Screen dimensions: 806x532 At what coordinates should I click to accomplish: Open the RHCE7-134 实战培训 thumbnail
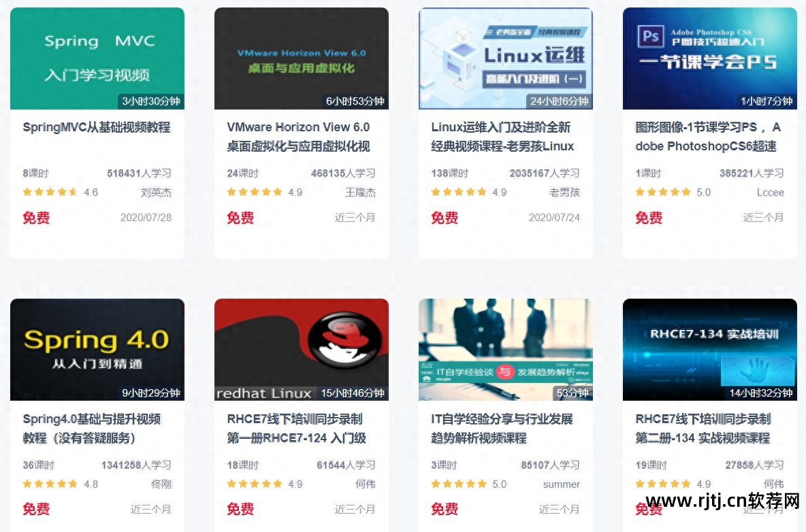point(710,350)
